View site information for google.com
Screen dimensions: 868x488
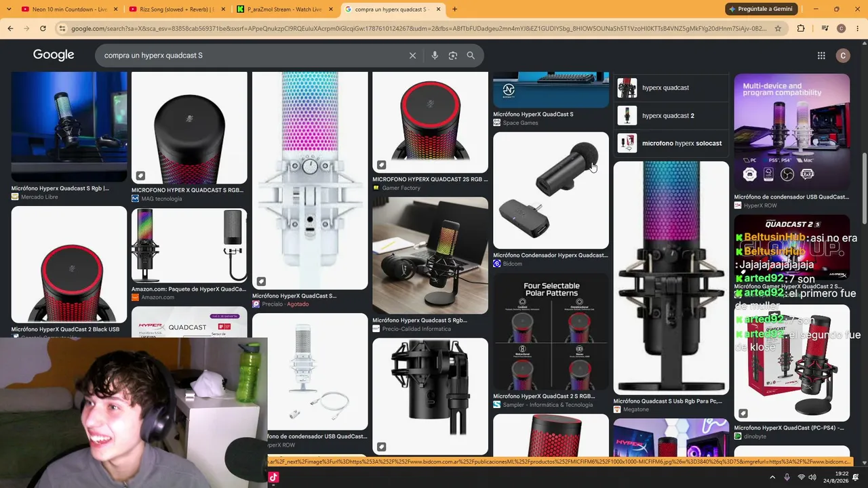point(62,28)
